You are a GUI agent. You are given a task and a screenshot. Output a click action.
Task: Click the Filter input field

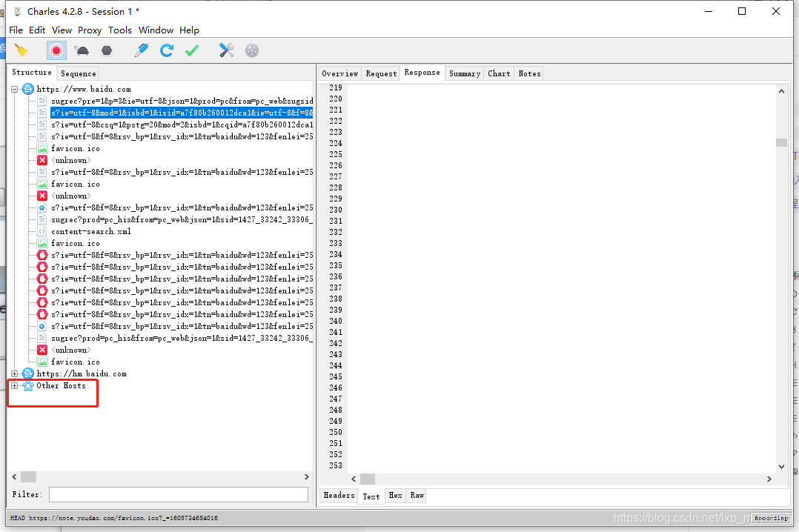(x=179, y=494)
